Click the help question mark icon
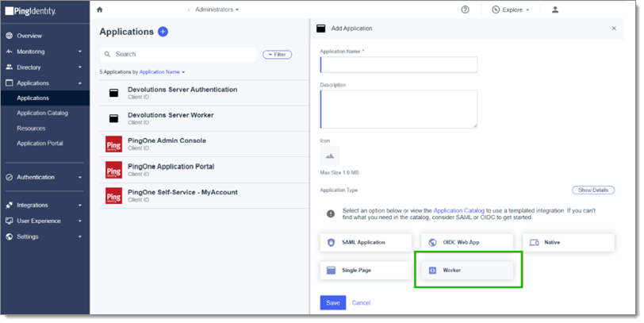The width and height of the screenshot is (644, 323). coord(465,10)
